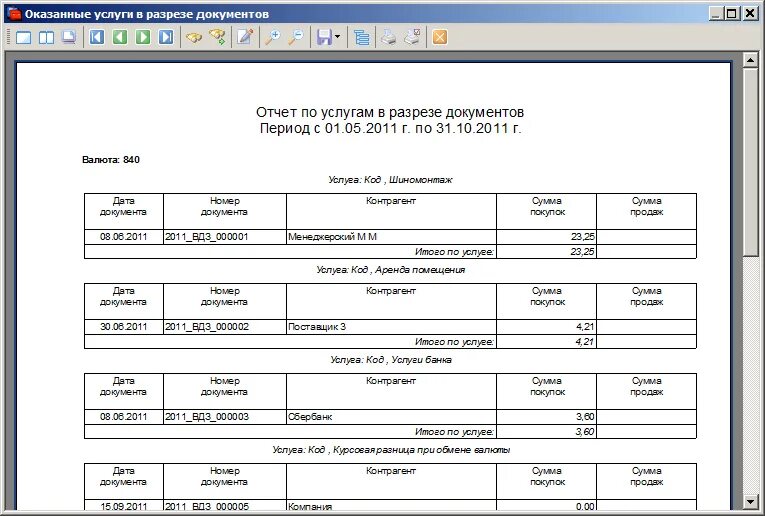Open Find with the binoculars icon
765x516 pixels.
point(194,37)
